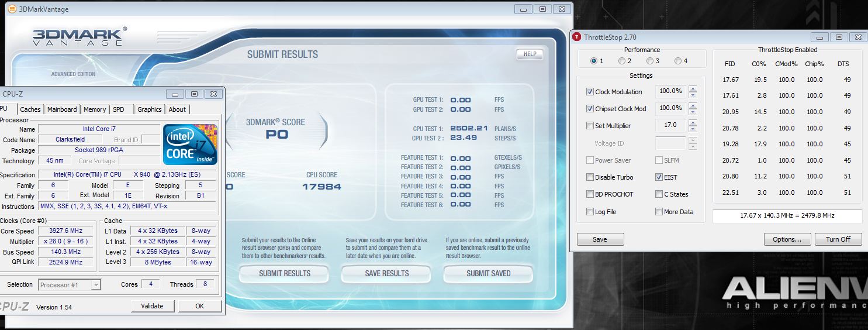Increase Chipset Clock Mod with up arrow
The image size is (868, 330).
693,105
